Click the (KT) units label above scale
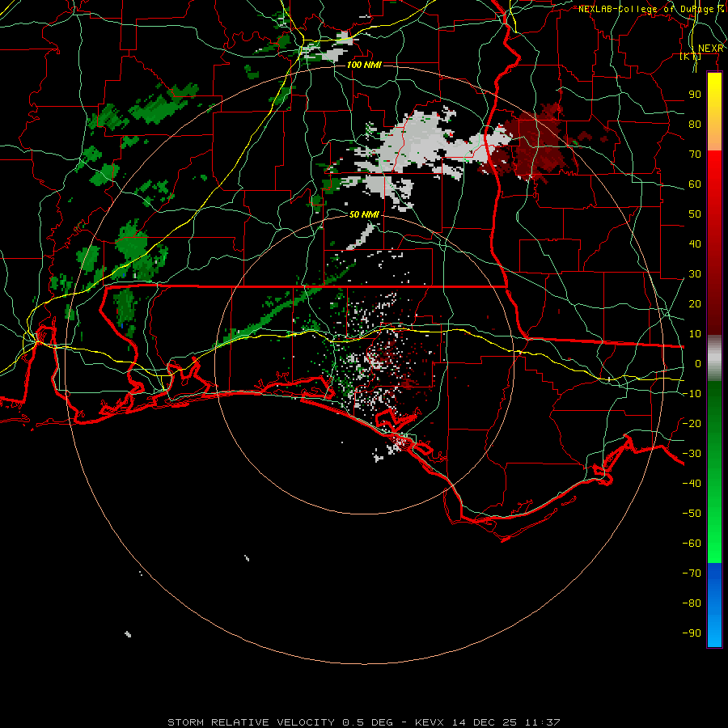The image size is (728, 728). [691, 56]
